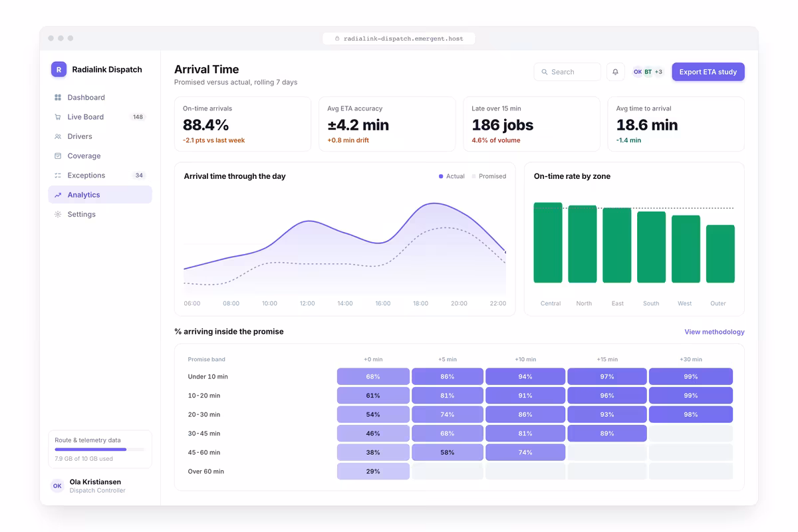Viewport: 798px width, 532px height.
Task: Click the OK avatar in the header
Action: pyautogui.click(x=638, y=72)
